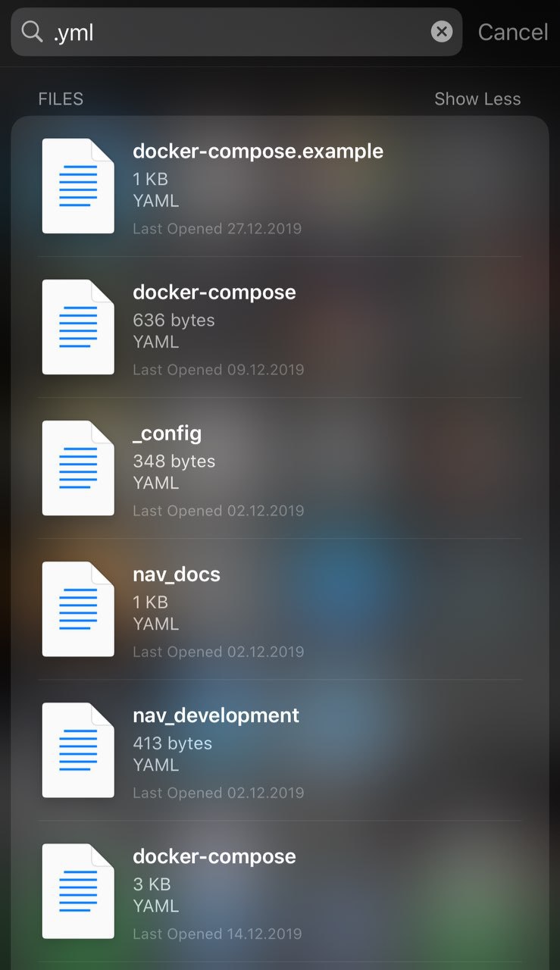The height and width of the screenshot is (970, 560).
Task: Tap Cancel to dismiss search
Action: [513, 32]
